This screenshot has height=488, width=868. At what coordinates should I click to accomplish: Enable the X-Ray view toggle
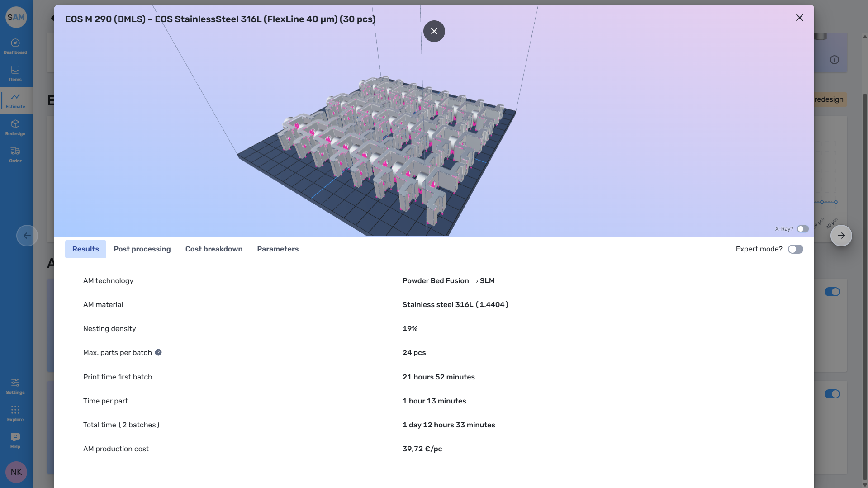point(802,229)
